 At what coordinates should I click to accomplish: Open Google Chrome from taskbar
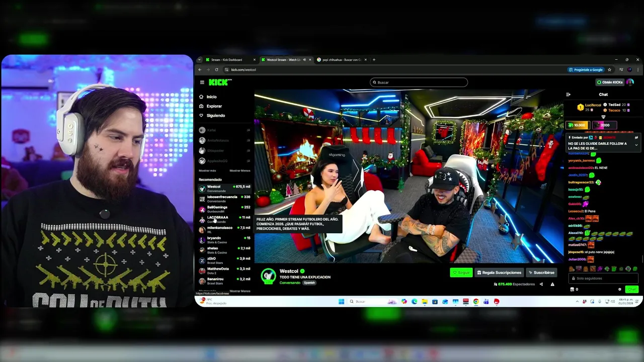(476, 302)
